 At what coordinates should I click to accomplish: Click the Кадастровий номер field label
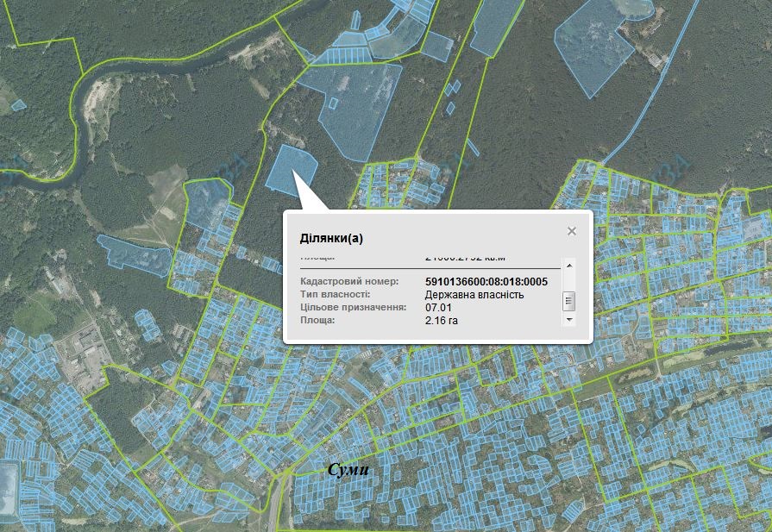(x=348, y=281)
